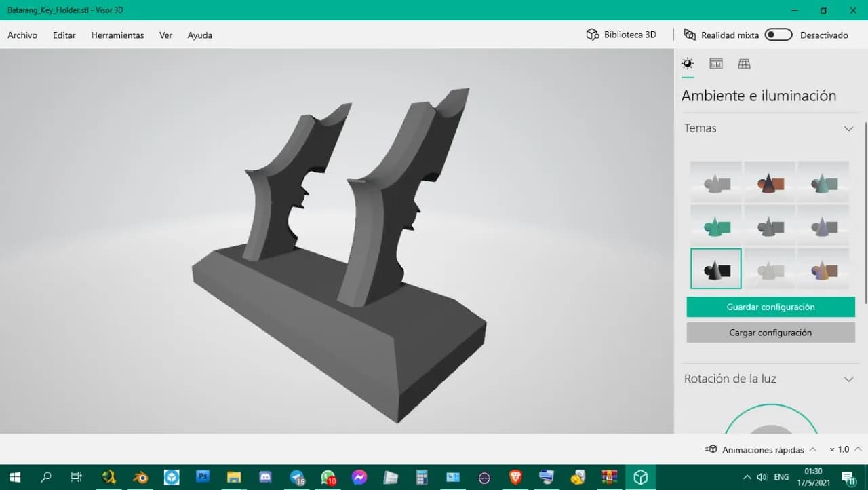Switch the ENG input language
Viewport: 868px width, 490px height.
pyautogui.click(x=781, y=477)
